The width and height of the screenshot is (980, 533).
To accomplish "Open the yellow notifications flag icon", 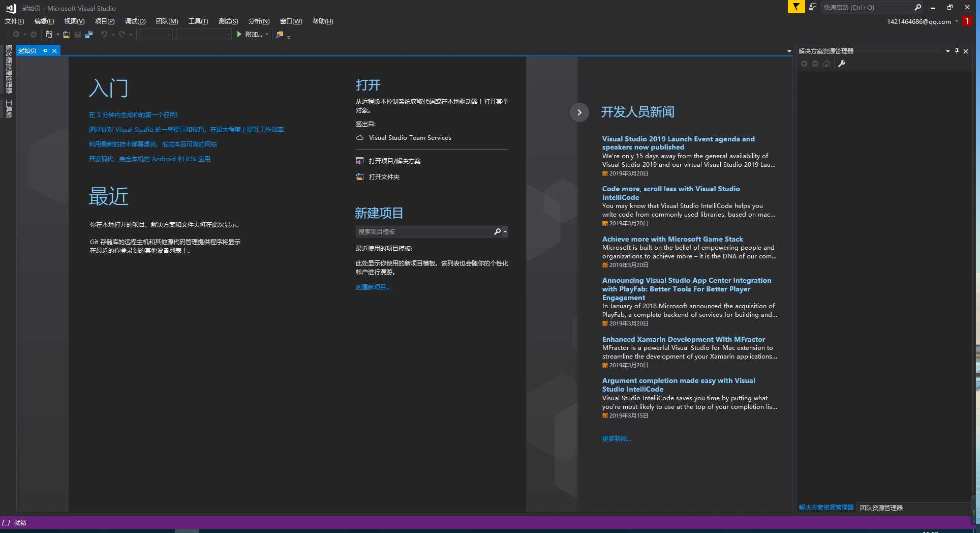I will pyautogui.click(x=796, y=7).
